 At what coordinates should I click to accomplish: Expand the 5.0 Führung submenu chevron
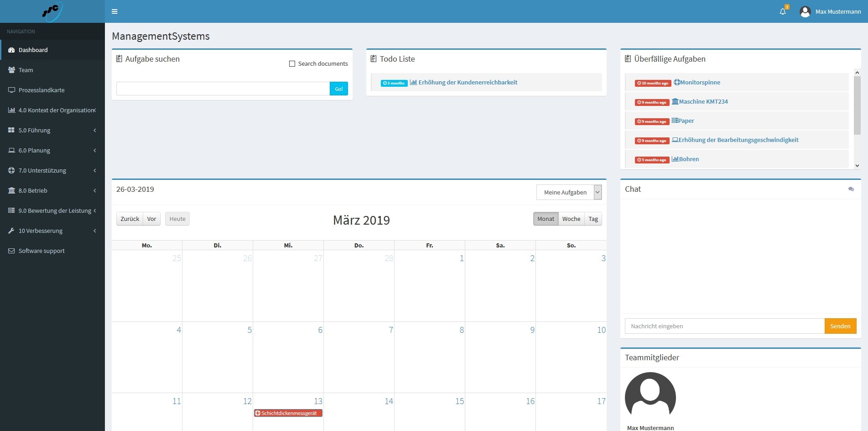pyautogui.click(x=95, y=130)
